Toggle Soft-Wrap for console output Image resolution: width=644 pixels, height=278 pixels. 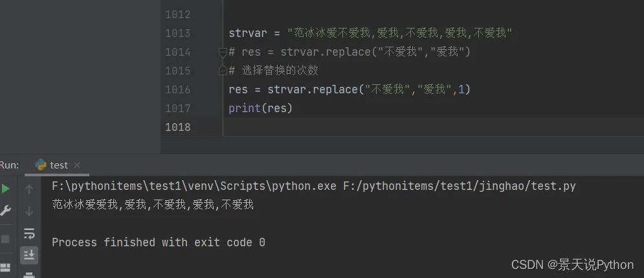click(29, 233)
